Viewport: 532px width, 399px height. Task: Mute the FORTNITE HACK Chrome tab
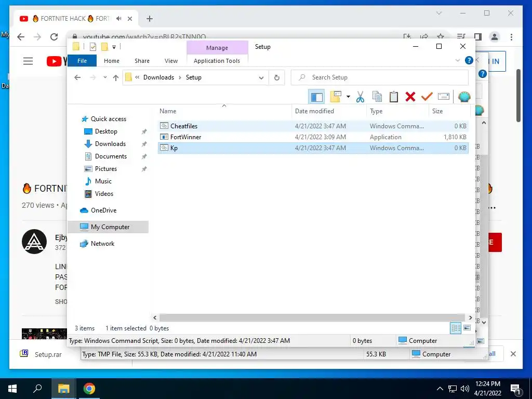(118, 19)
